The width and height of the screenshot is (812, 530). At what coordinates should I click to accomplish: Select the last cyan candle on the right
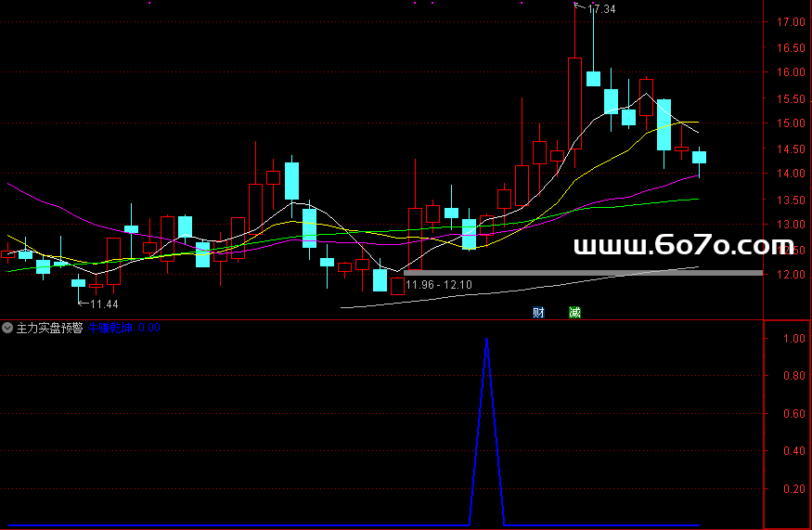pos(699,157)
